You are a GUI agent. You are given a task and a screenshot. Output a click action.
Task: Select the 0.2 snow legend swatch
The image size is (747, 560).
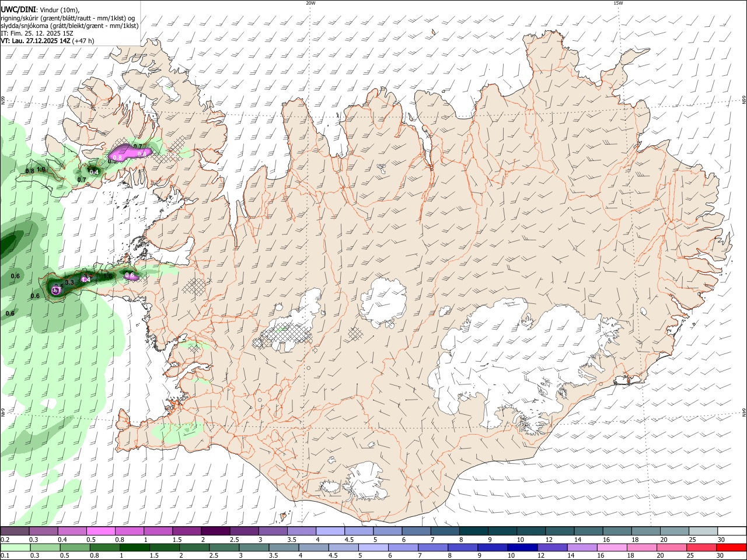pyautogui.click(x=15, y=531)
